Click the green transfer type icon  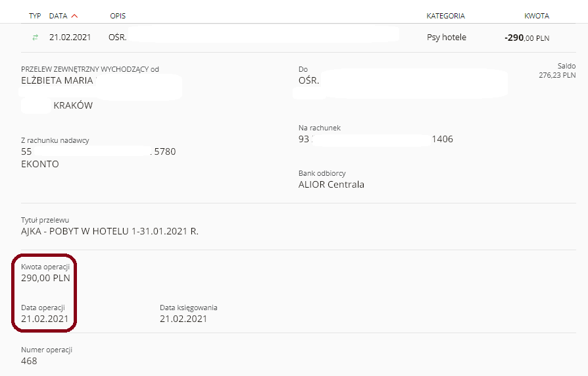tap(35, 37)
